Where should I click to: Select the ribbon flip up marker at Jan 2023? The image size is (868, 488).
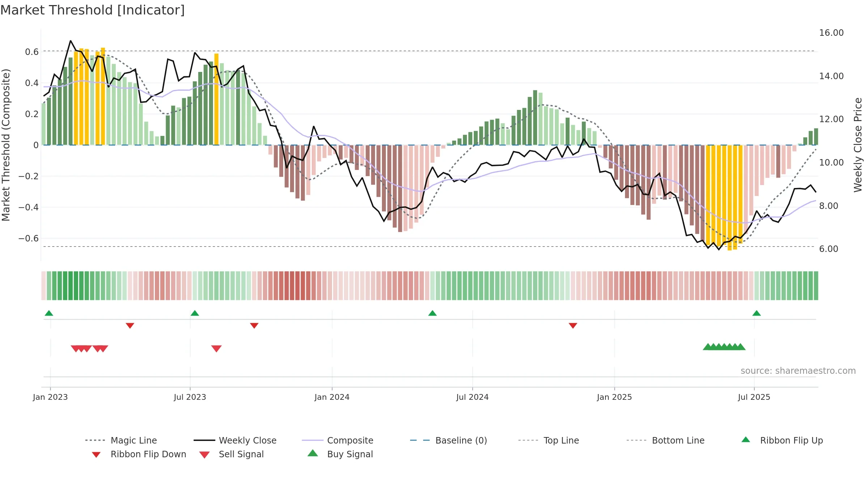tap(49, 313)
